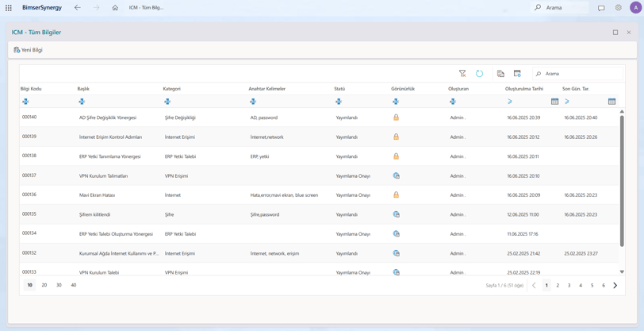Focus the grid Arama search field

pos(578,74)
